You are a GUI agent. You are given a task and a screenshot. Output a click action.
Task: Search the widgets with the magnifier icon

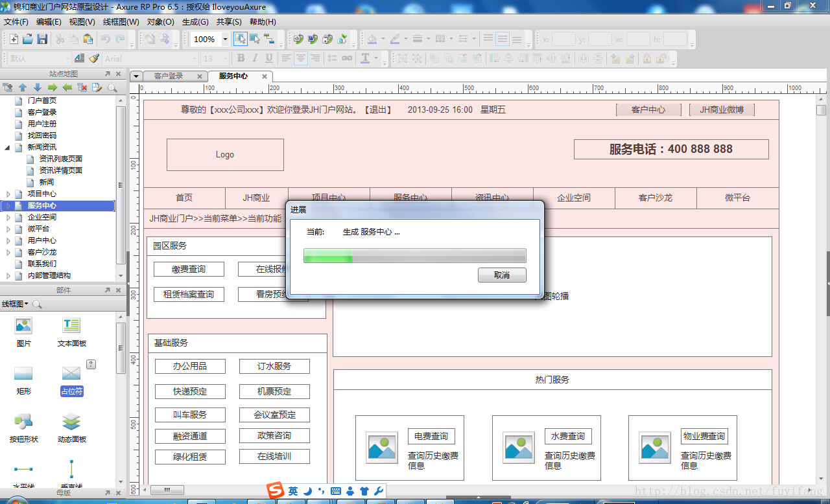click(37, 304)
